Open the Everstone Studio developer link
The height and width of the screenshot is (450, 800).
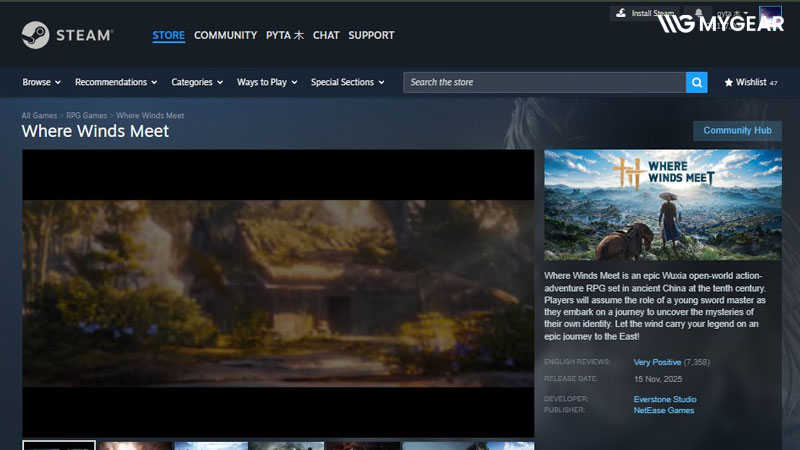coord(665,399)
